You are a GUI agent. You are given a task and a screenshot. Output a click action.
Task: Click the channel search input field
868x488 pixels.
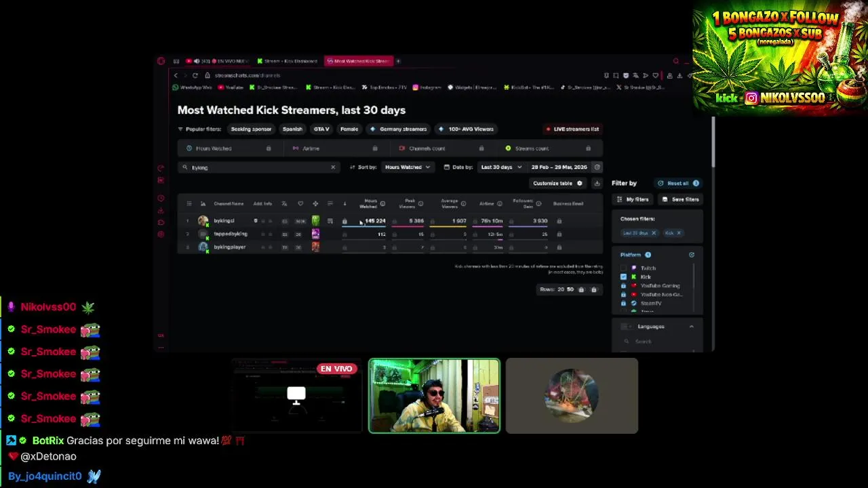[258, 167]
